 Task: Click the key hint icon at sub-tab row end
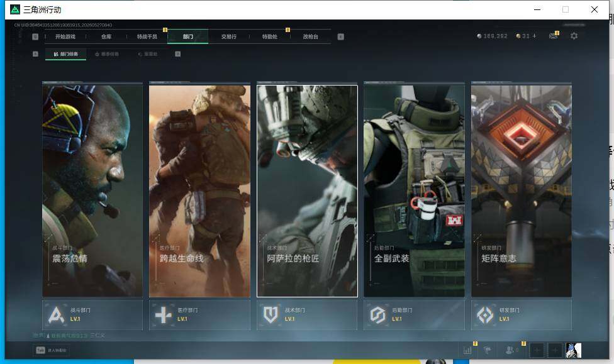coord(178,54)
